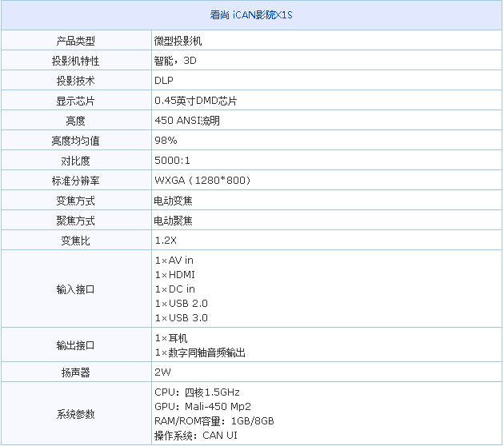Click the 1×HDMI input interface entry
This screenshot has width=504, height=446.
[x=174, y=275]
